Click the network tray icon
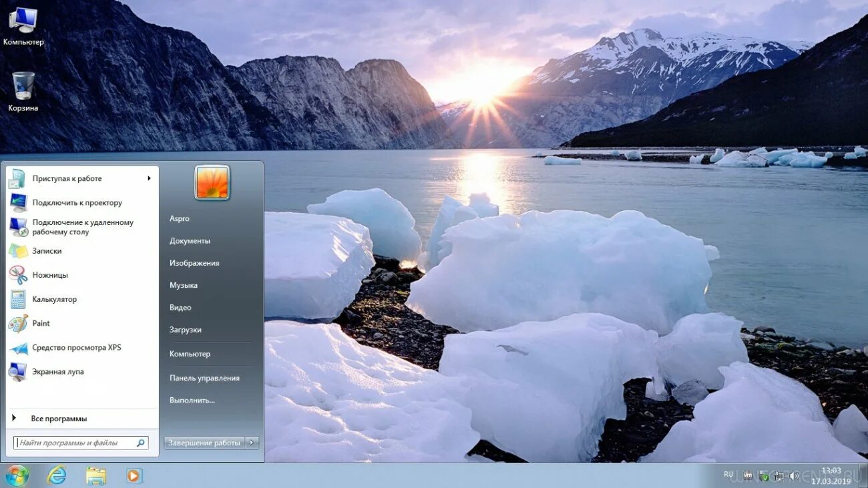Screen dimensions: 868x488 (x=779, y=476)
